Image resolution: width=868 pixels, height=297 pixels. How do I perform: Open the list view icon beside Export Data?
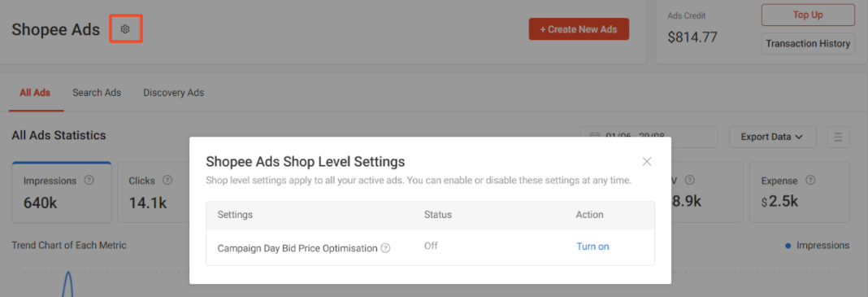(838, 137)
